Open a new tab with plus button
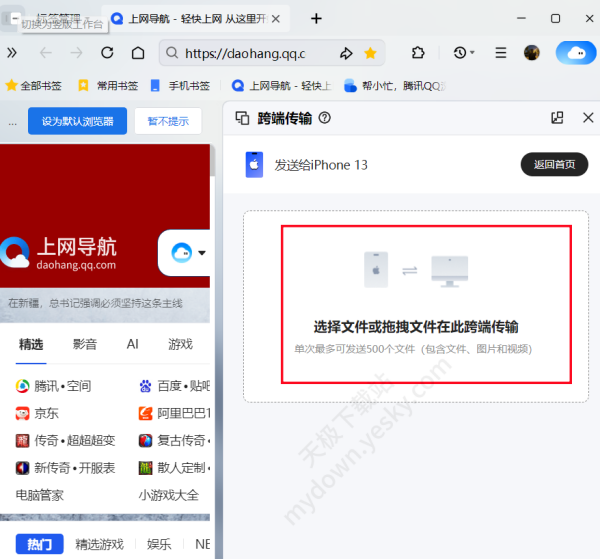600x559 pixels. click(x=316, y=18)
